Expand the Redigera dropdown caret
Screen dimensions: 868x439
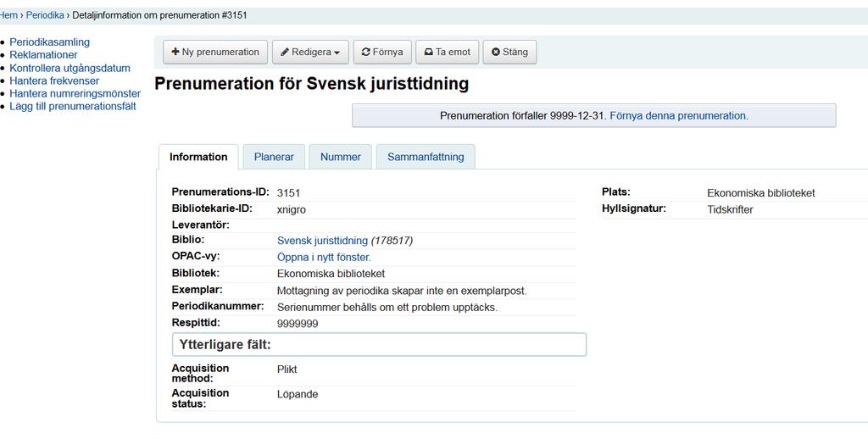pos(337,53)
